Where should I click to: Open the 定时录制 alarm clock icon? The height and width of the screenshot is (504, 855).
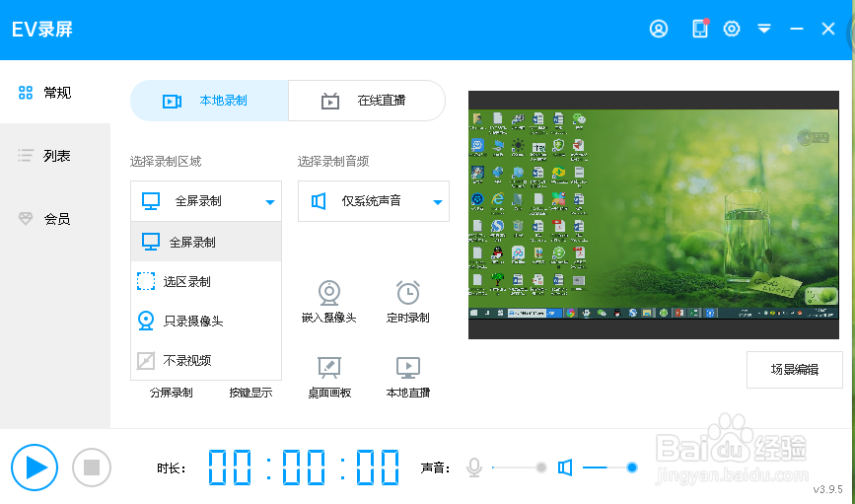point(408,293)
